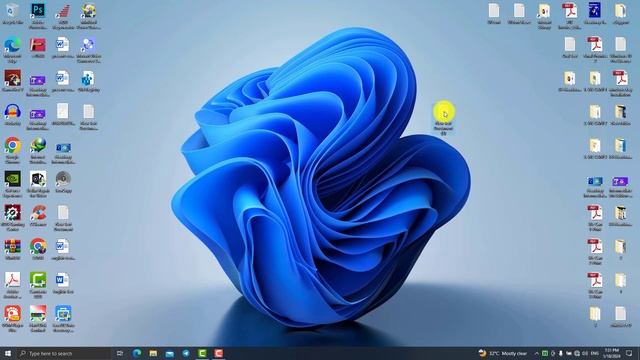Select the WinRAR desktop icon
Image resolution: width=640 pixels, height=360 pixels.
(13, 249)
